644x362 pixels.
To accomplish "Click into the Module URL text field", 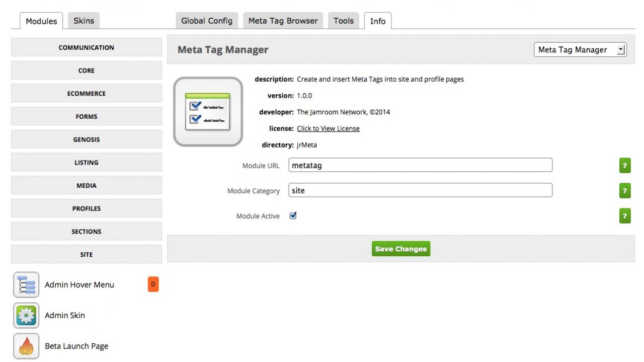I will (420, 165).
